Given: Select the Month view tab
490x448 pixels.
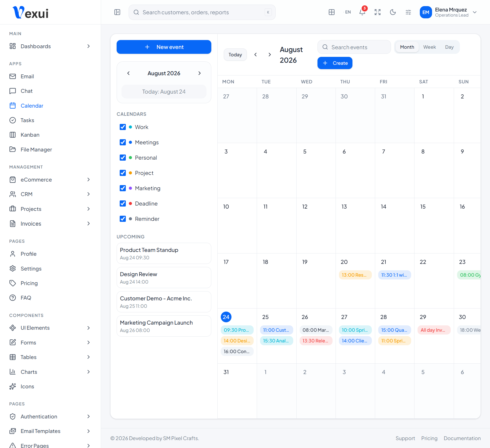Looking at the screenshot, I should (x=407, y=47).
